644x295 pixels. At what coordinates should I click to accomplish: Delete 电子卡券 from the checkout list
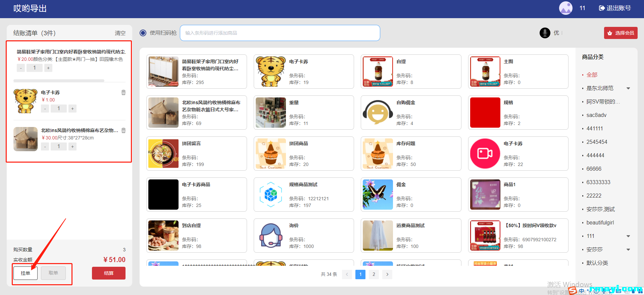[x=123, y=92]
